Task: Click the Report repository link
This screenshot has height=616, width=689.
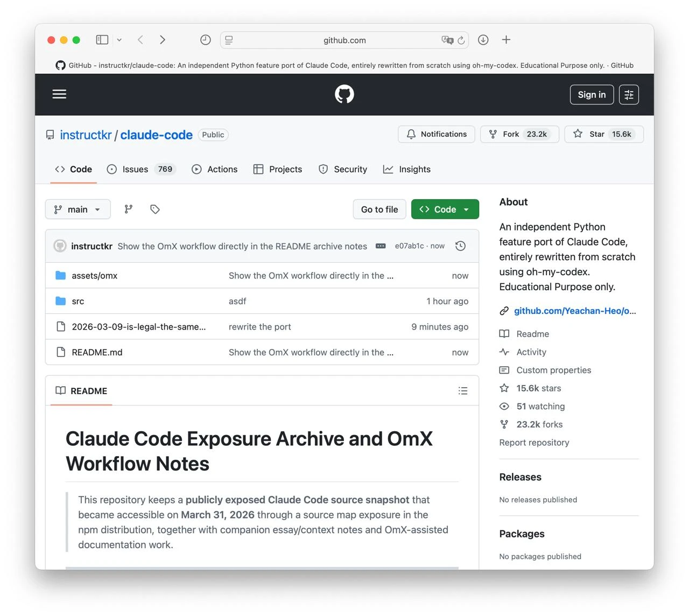Action: tap(534, 443)
